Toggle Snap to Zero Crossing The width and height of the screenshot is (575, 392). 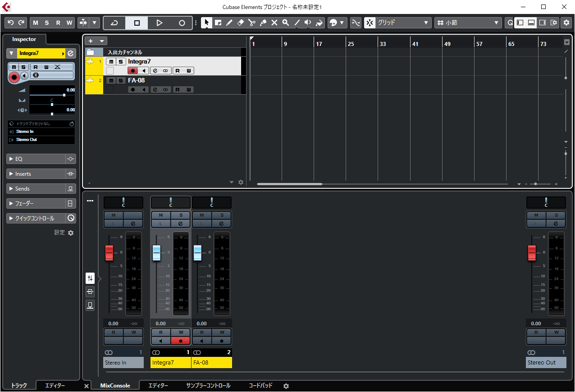click(356, 23)
